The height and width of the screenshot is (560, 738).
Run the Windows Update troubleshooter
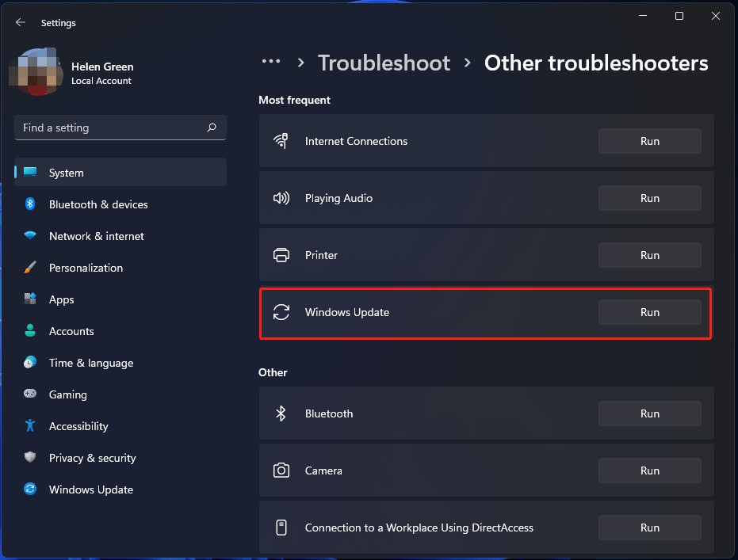[x=649, y=312]
